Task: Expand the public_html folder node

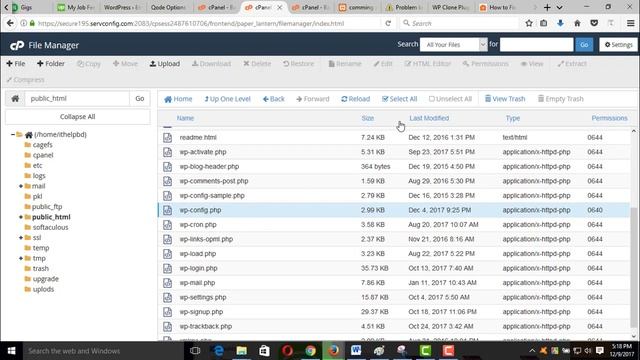Action: pyautogui.click(x=21, y=217)
